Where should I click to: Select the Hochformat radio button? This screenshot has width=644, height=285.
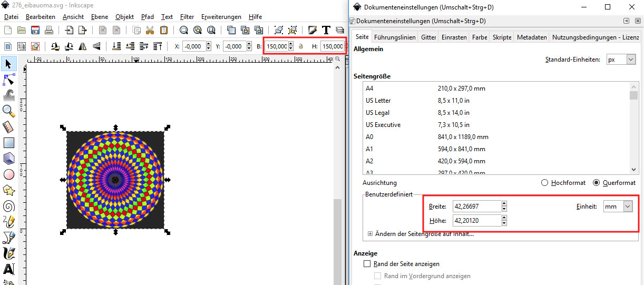[545, 183]
